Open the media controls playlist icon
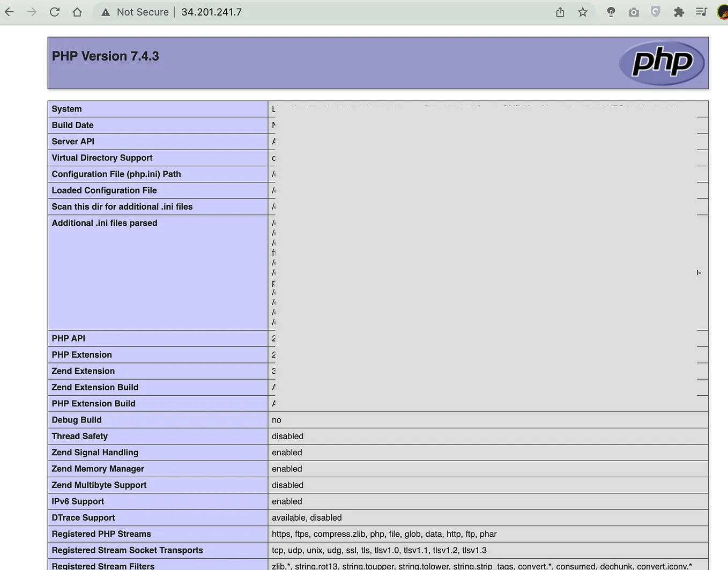This screenshot has height=570, width=728. pos(701,12)
